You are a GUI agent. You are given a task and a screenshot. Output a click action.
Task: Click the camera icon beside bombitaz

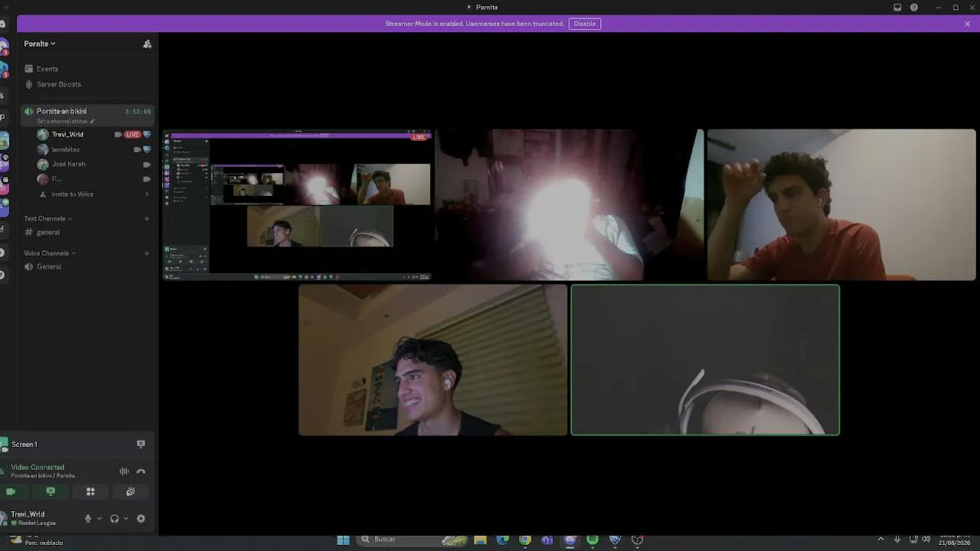(x=137, y=149)
